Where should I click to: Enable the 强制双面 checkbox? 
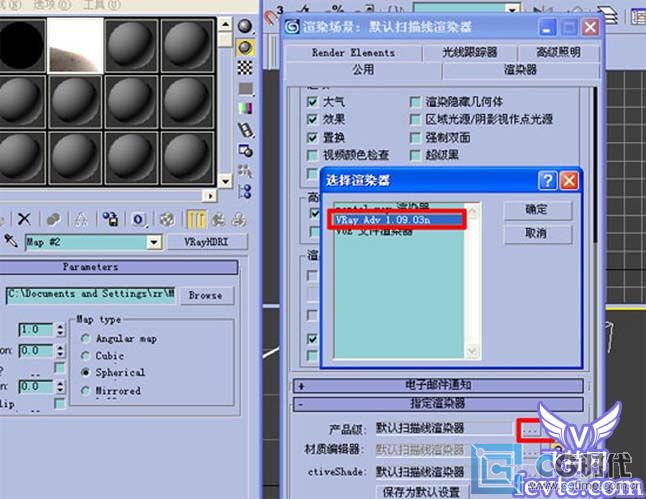coord(415,137)
